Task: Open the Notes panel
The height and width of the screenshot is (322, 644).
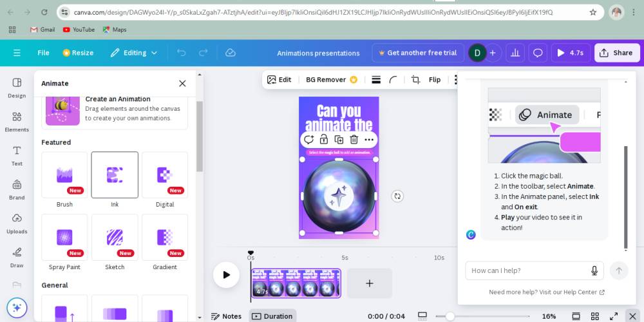Action: click(226, 316)
